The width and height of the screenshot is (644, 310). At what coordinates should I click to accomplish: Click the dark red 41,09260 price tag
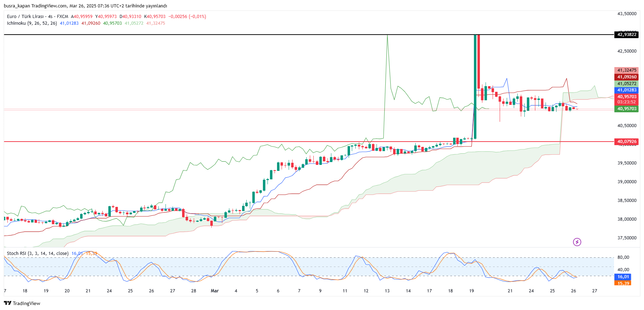click(x=627, y=77)
